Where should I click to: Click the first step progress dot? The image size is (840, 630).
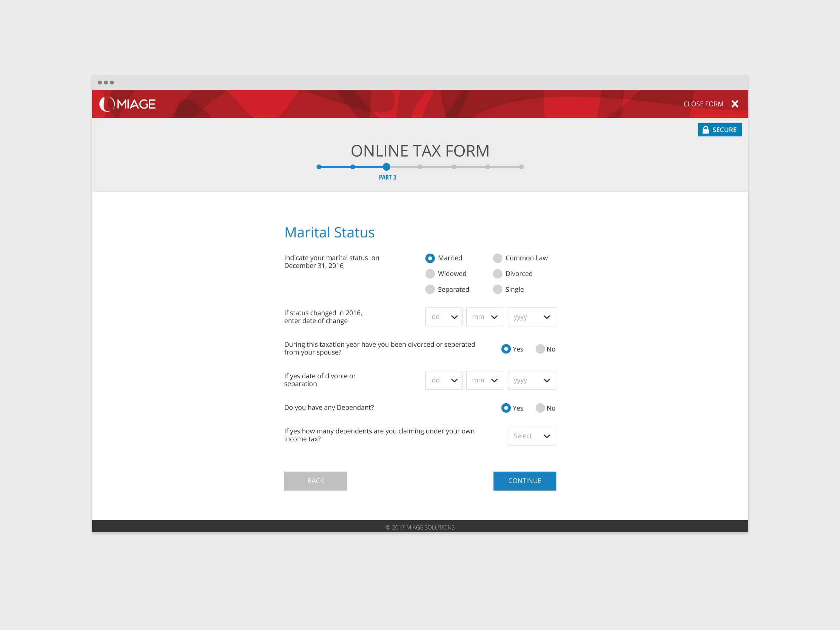[x=319, y=167]
